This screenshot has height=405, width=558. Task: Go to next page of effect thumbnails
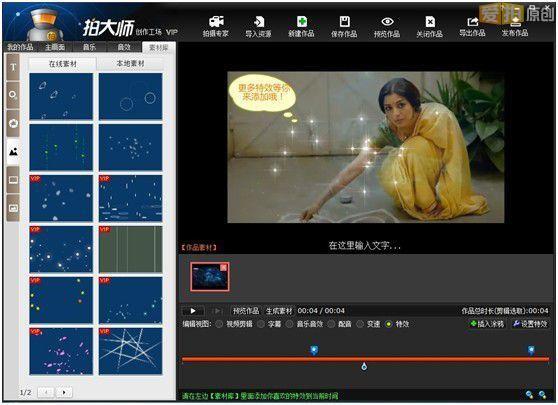click(64, 392)
